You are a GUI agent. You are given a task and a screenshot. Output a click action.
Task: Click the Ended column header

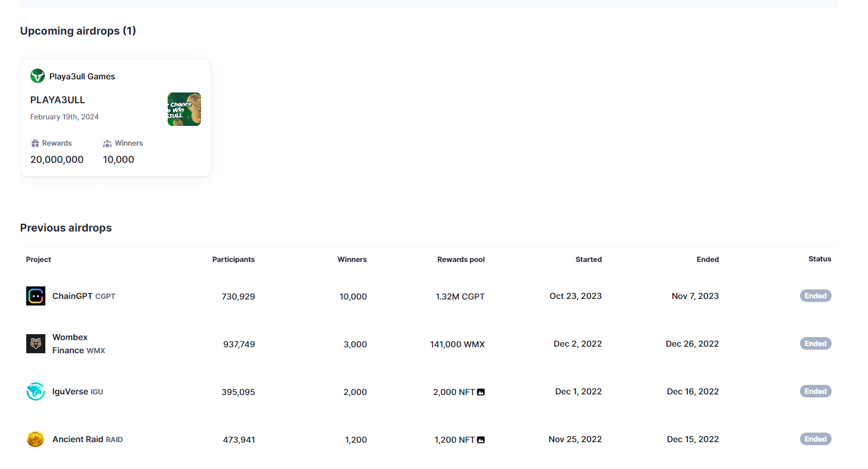tap(708, 260)
